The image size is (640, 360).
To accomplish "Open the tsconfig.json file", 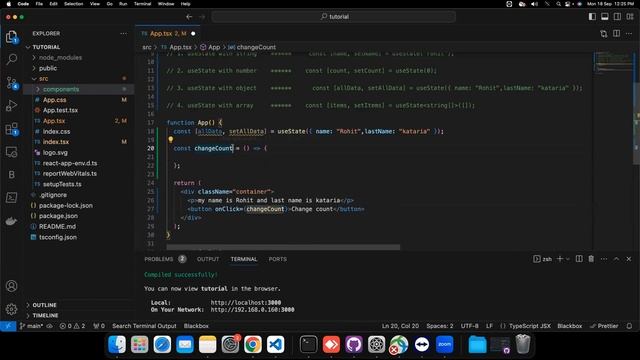I will point(58,237).
